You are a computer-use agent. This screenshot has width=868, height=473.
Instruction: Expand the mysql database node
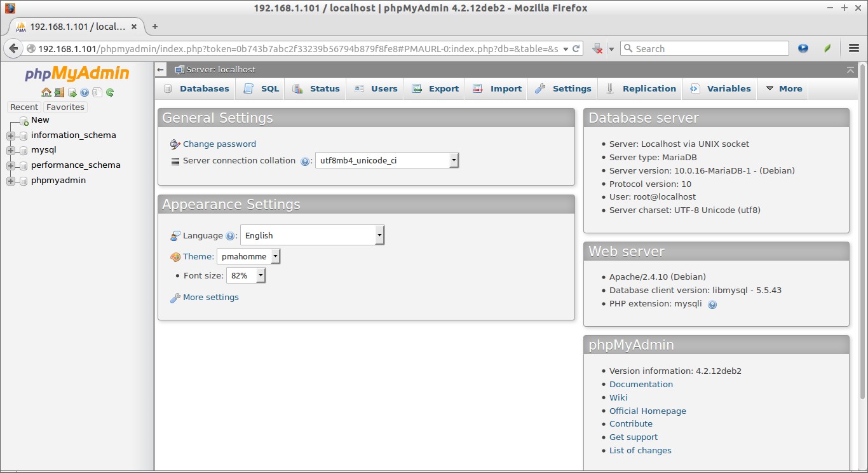11,151
